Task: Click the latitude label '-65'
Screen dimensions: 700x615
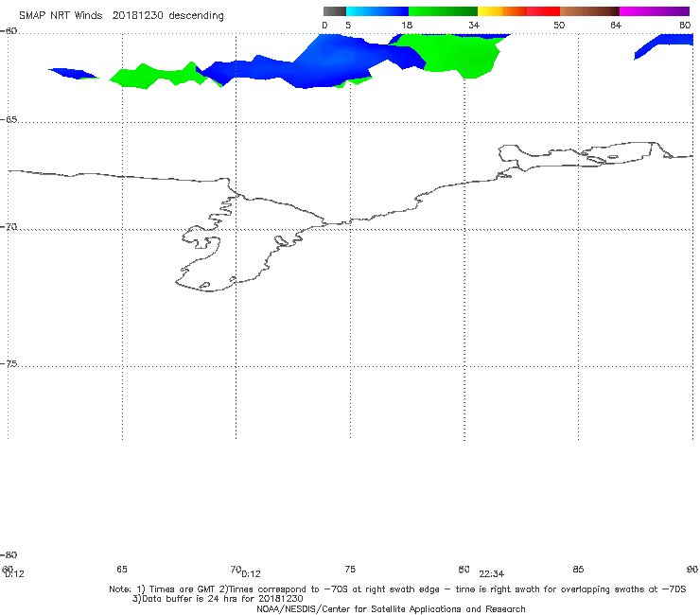Action: tap(9, 120)
